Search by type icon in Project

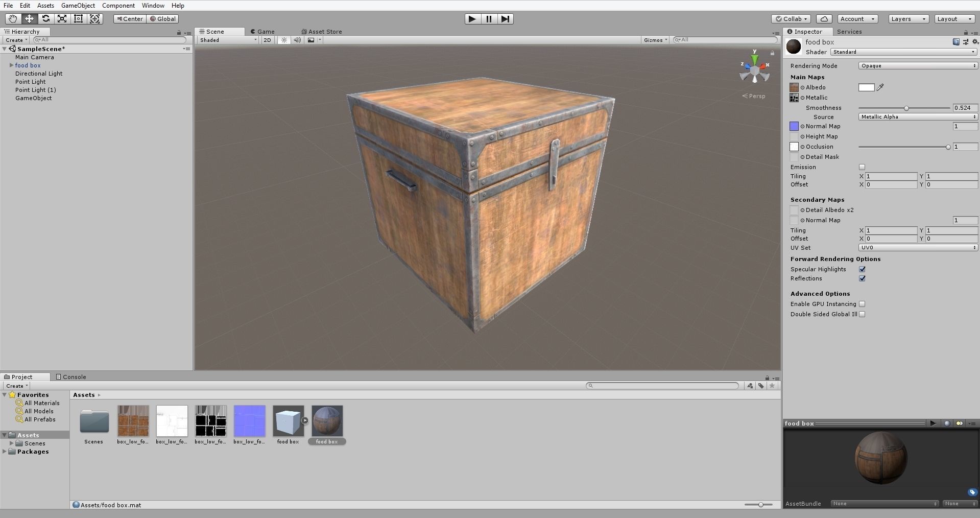pyautogui.click(x=750, y=386)
